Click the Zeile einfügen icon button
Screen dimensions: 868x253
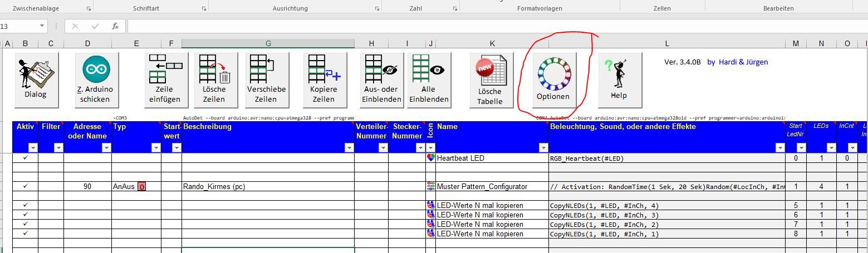tap(165, 80)
